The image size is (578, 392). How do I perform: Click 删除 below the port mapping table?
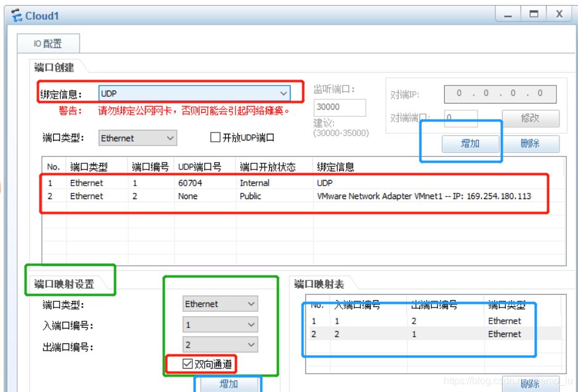coord(530,384)
